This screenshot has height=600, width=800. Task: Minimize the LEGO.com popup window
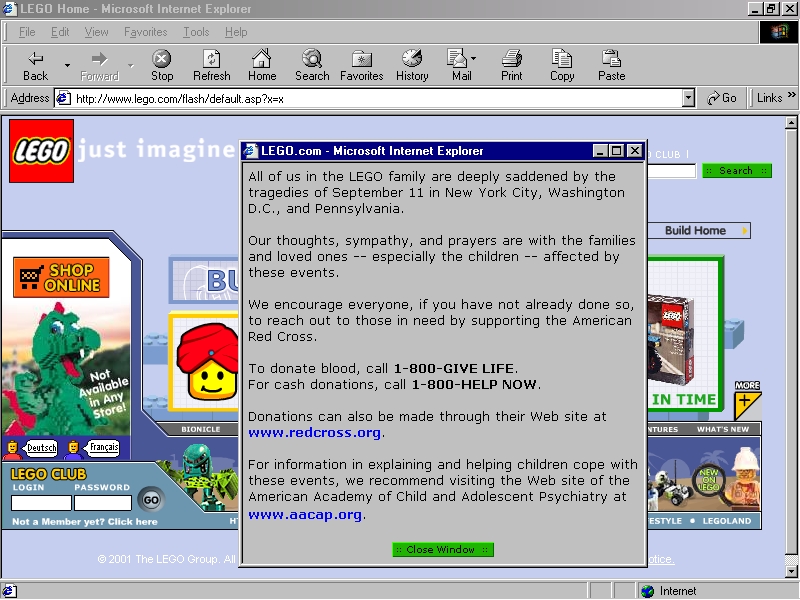[x=601, y=151]
